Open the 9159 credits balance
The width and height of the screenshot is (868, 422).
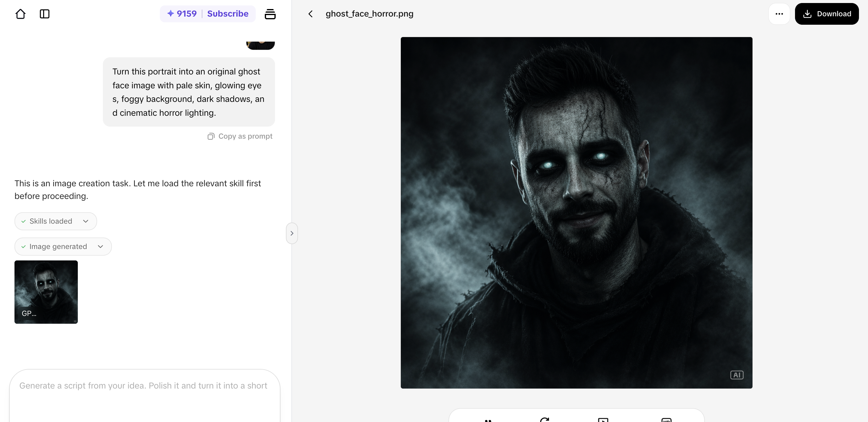[182, 14]
